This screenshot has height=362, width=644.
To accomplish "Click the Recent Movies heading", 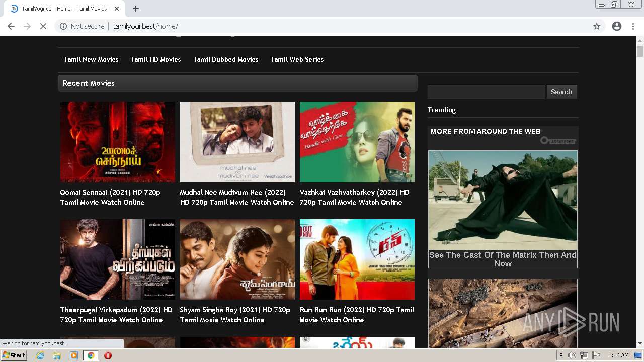I will 89,83.
